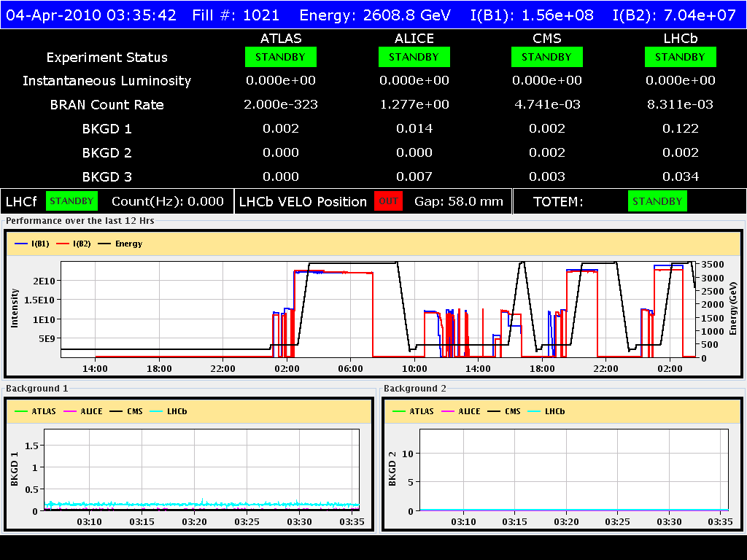The width and height of the screenshot is (747, 560).
Task: Click LHCb BKGD 3 value 0.034
Action: pyautogui.click(x=681, y=176)
